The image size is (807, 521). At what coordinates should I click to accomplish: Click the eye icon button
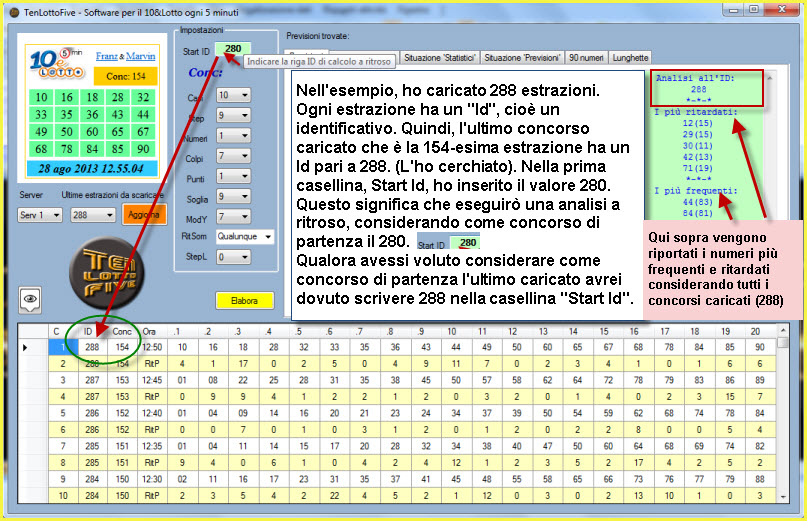pos(32,298)
